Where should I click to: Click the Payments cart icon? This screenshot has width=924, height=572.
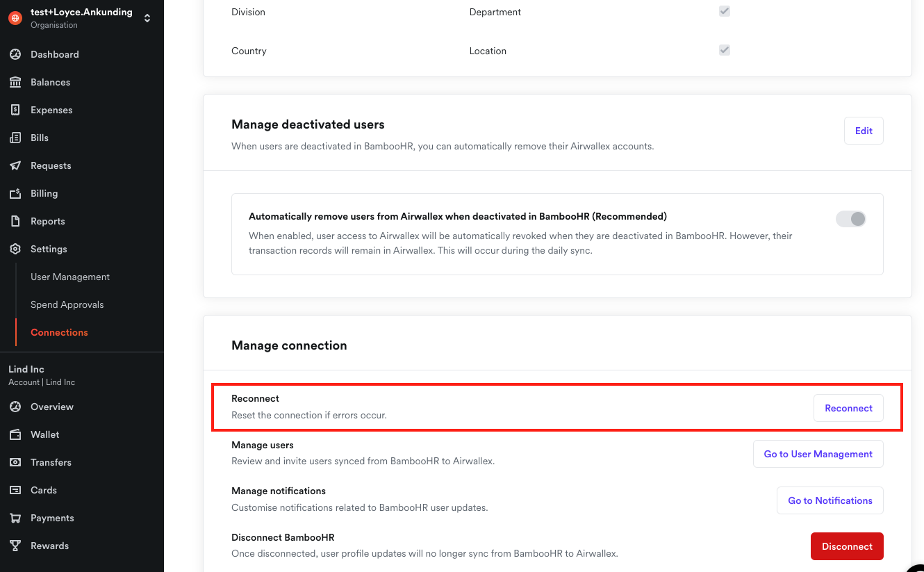(x=15, y=518)
